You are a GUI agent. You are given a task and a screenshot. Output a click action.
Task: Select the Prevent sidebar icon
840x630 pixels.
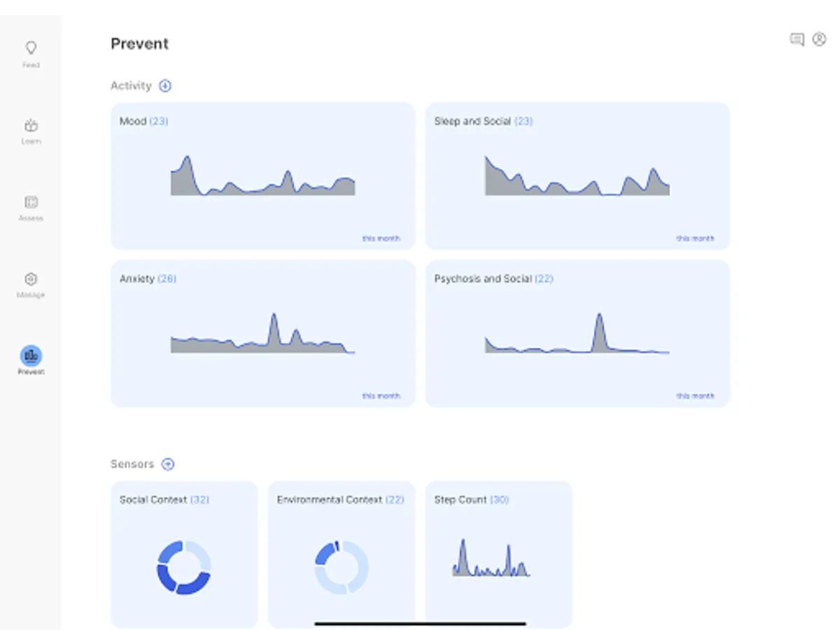click(x=31, y=356)
